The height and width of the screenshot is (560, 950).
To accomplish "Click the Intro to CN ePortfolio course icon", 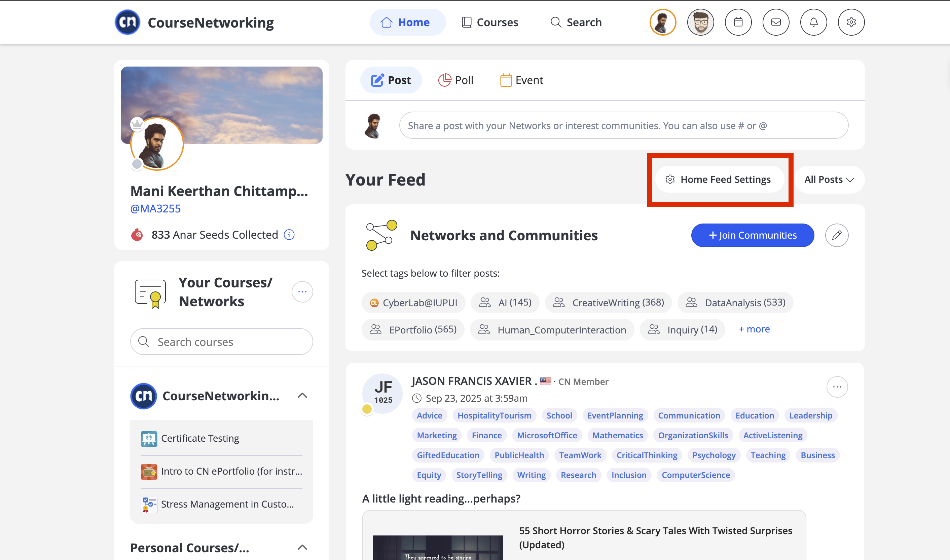I will coord(149,471).
